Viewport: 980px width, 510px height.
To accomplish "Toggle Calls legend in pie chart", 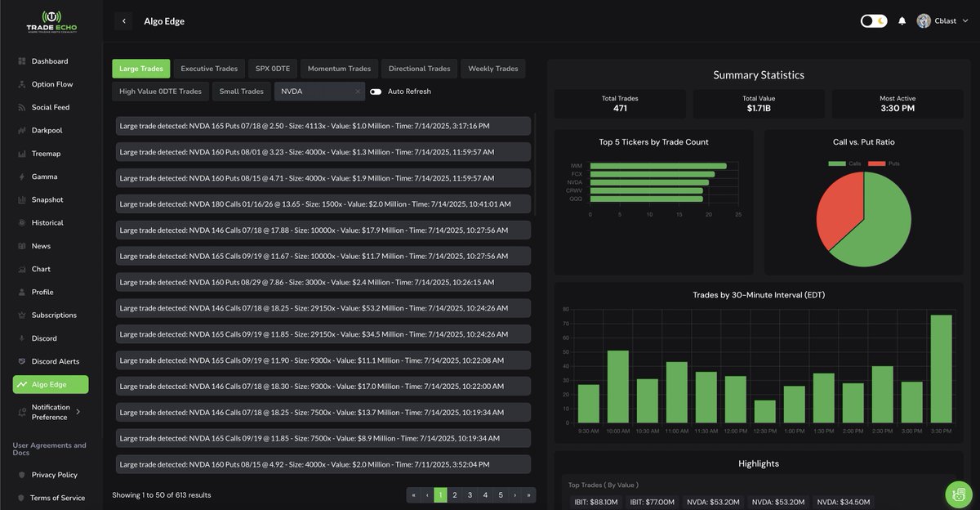I will click(x=844, y=163).
